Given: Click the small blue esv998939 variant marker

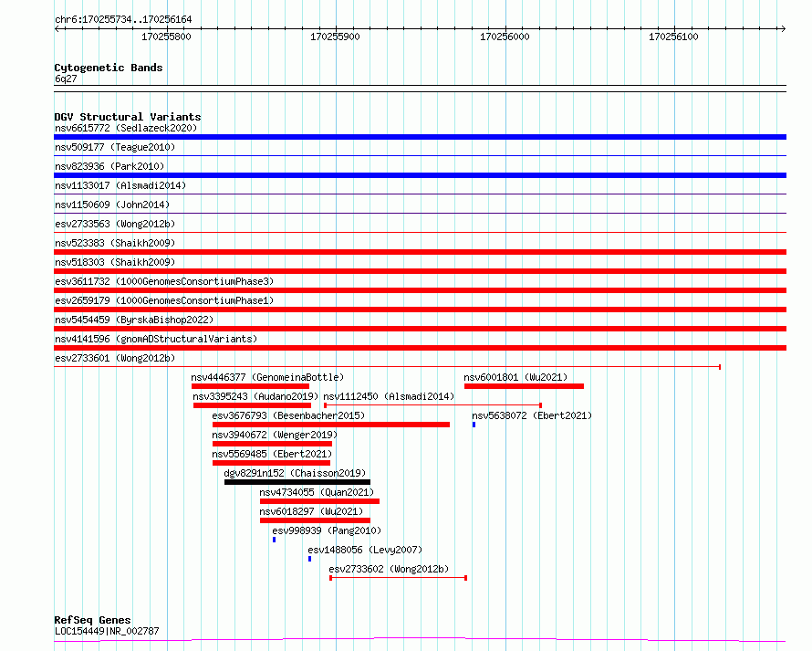Looking at the screenshot, I should click(x=274, y=540).
